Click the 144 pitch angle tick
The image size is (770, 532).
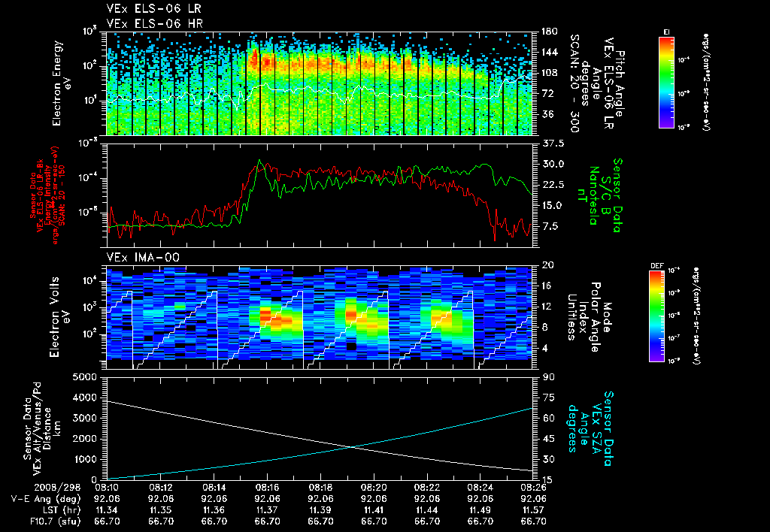[x=550, y=52]
